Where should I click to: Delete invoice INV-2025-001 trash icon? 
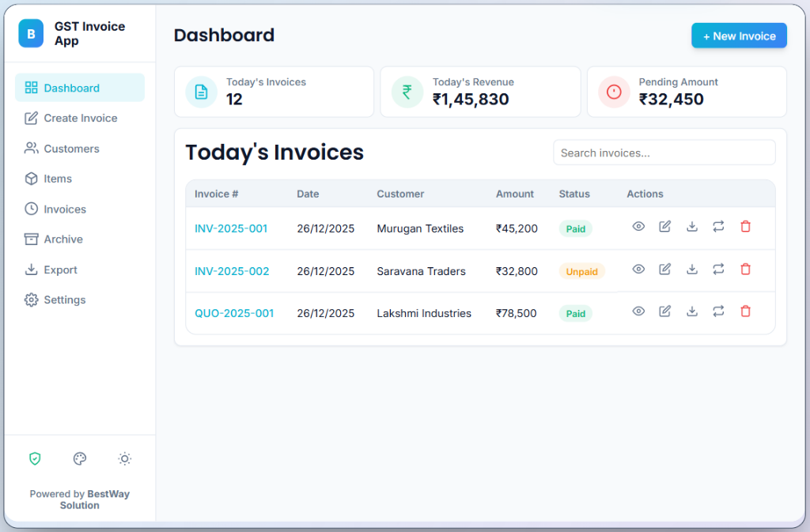745,227
